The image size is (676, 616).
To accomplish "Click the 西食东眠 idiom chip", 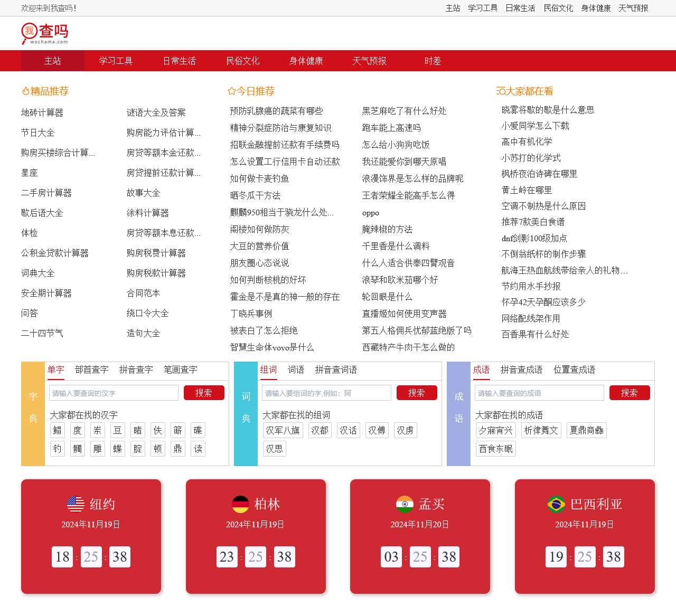I will coord(496,449).
